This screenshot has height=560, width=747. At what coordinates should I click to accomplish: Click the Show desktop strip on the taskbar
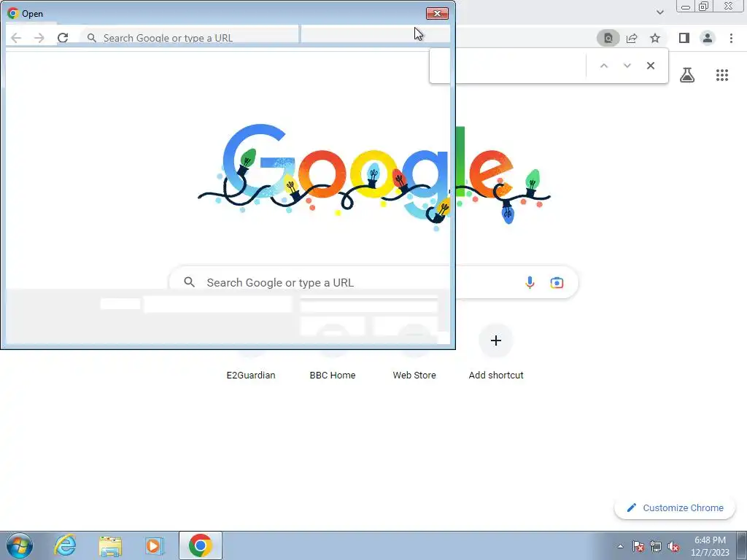tap(742, 545)
